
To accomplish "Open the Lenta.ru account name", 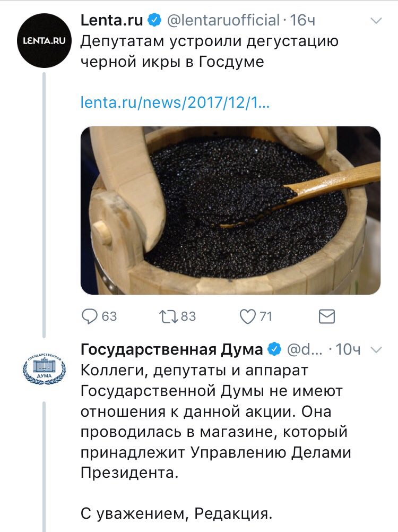I will (x=111, y=20).
